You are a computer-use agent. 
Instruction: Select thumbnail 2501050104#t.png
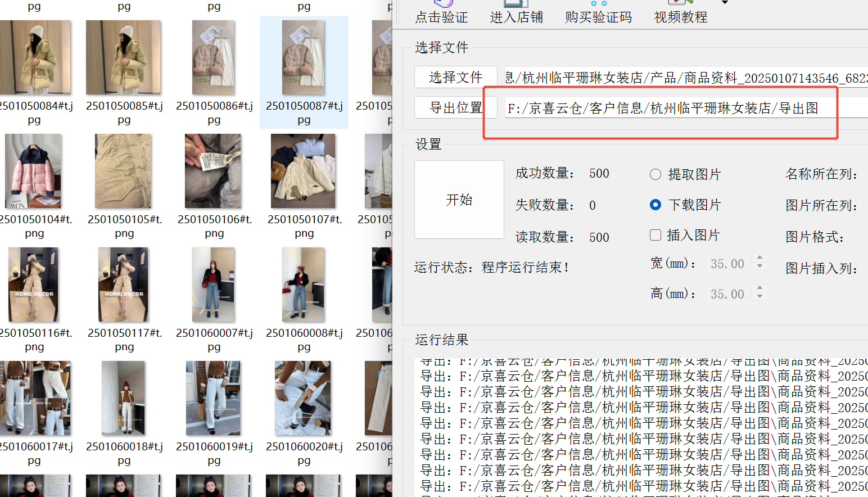tap(34, 171)
